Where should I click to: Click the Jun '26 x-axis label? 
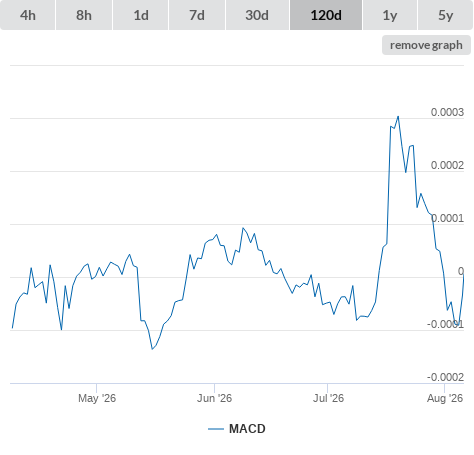point(214,398)
